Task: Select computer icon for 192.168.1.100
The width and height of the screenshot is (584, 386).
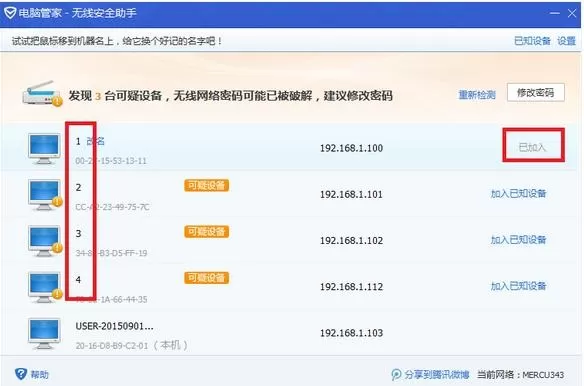Action: click(x=44, y=148)
